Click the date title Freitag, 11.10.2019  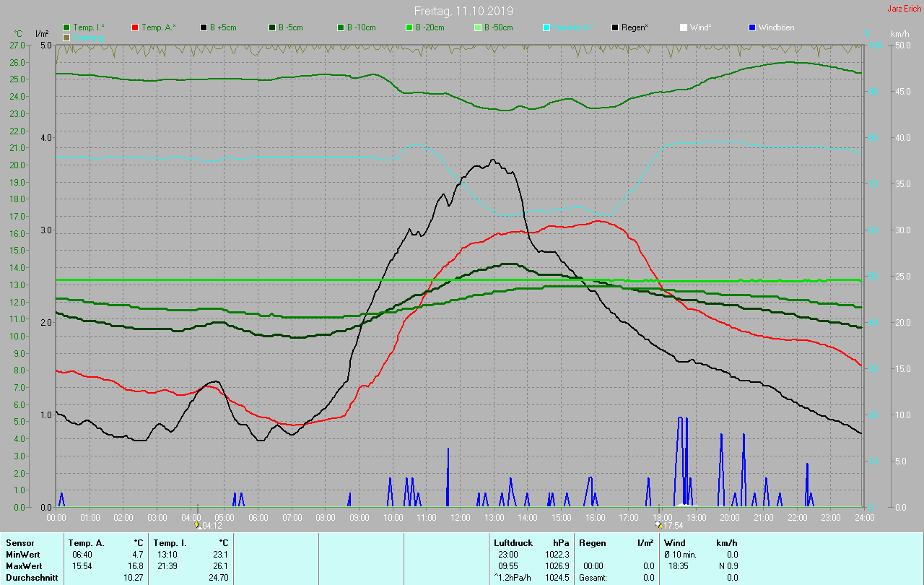(x=463, y=11)
